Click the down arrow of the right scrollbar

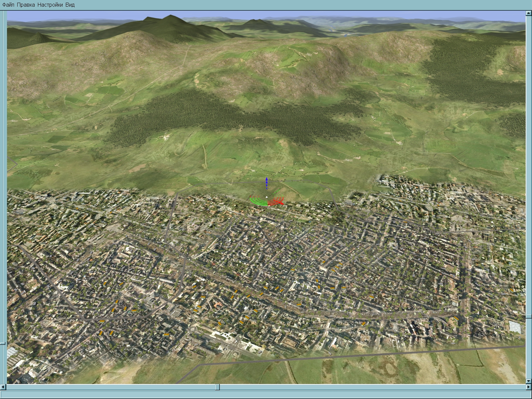(x=529, y=381)
